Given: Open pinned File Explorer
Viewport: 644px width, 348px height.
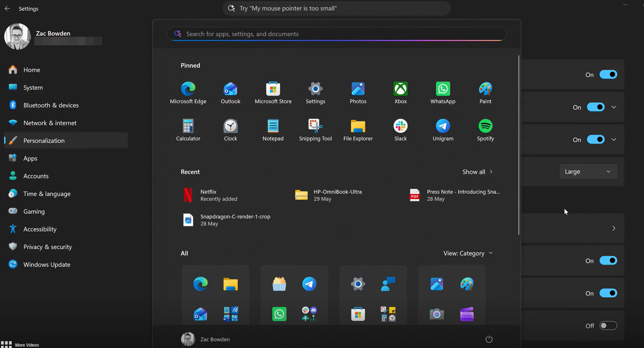Looking at the screenshot, I should point(358,130).
